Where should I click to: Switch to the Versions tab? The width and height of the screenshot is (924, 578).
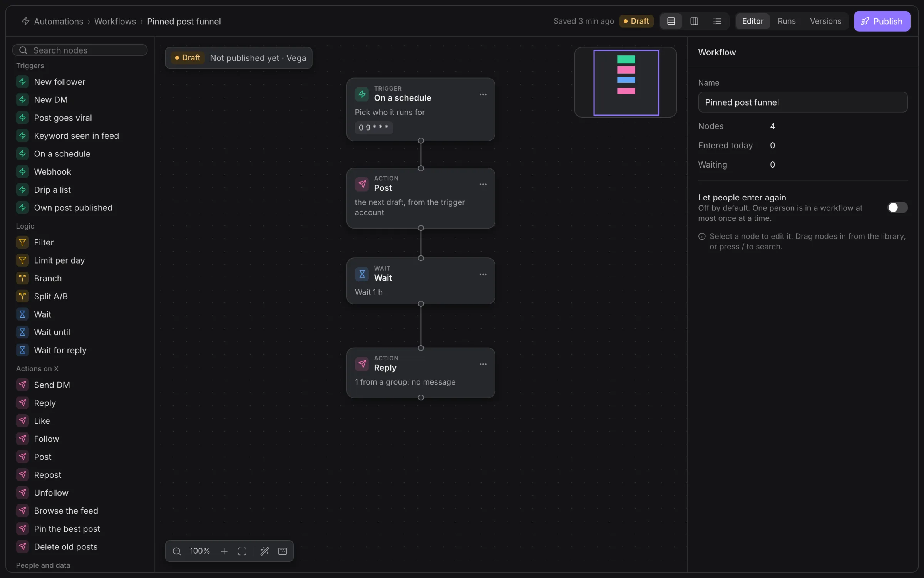click(825, 21)
